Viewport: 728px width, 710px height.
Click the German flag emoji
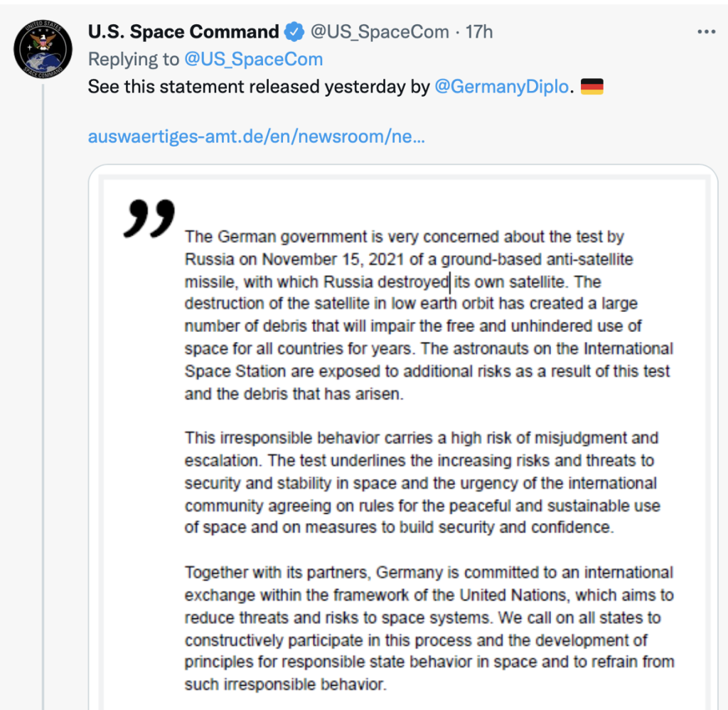click(x=592, y=86)
